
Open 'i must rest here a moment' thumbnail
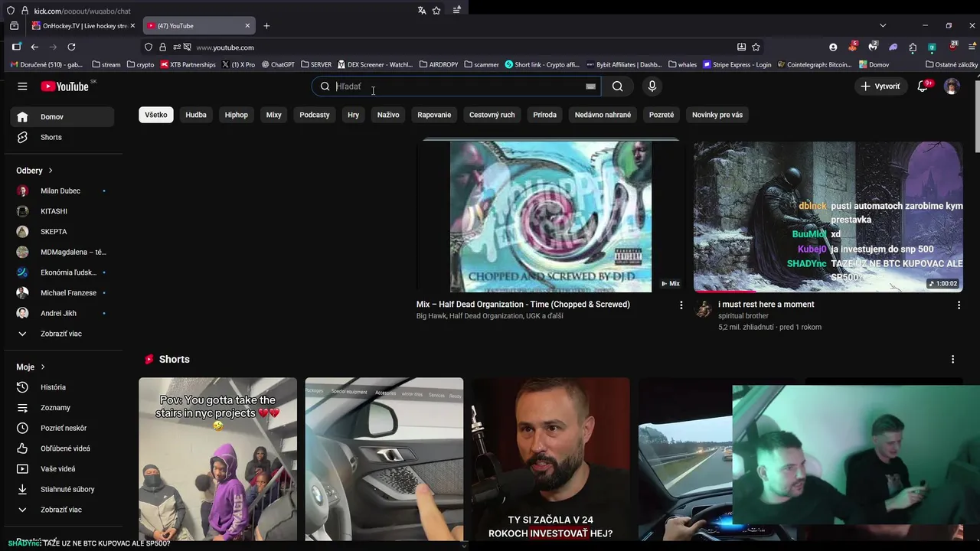coord(828,216)
